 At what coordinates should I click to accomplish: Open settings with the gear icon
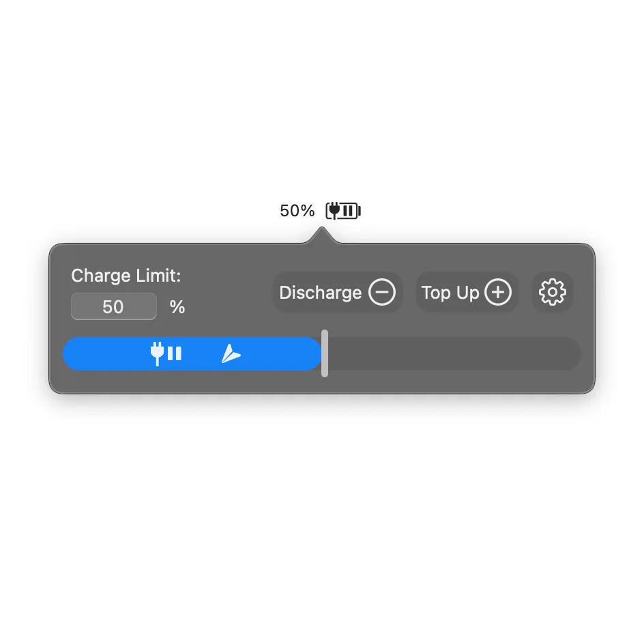pos(552,292)
